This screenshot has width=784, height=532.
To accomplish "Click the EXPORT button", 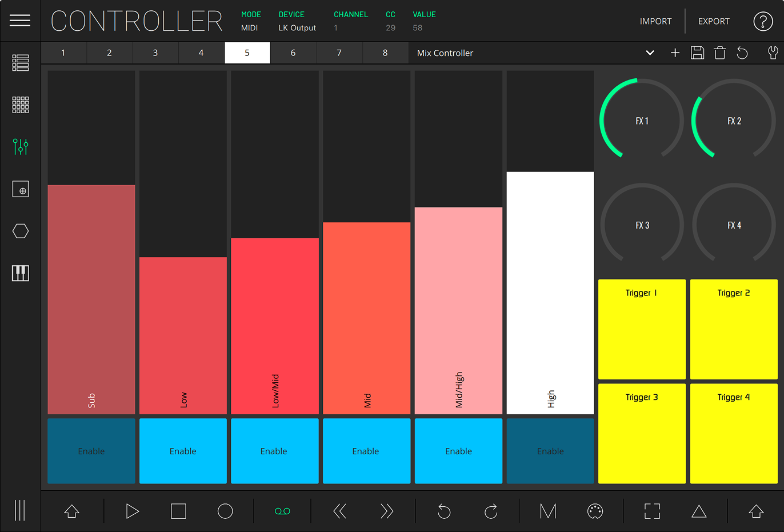I will pyautogui.click(x=713, y=21).
